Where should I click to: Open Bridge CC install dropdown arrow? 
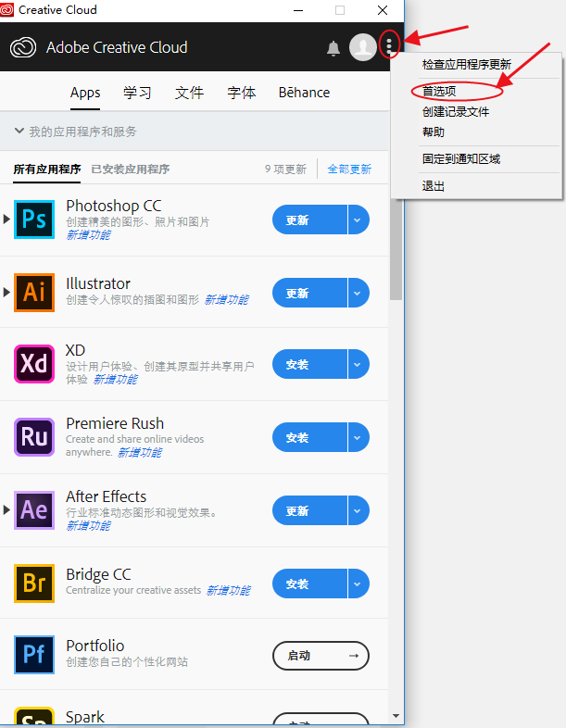click(x=358, y=584)
